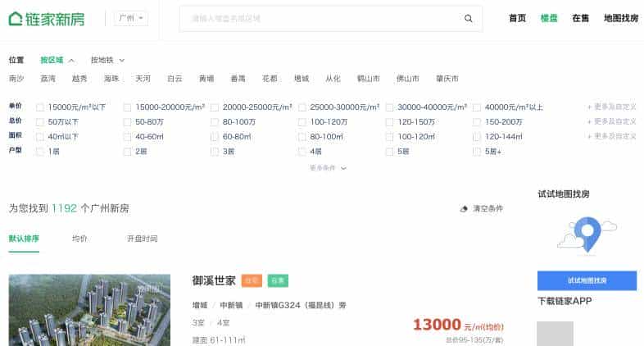The width and height of the screenshot is (644, 346).
Task: Tick the 150-200万 checkbox
Action: coord(477,122)
